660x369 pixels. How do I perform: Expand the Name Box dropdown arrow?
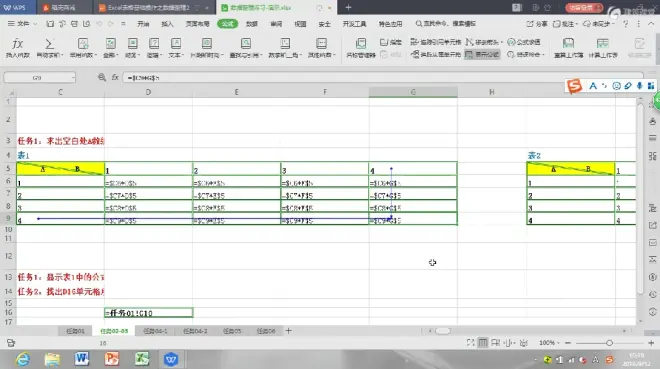[73, 77]
